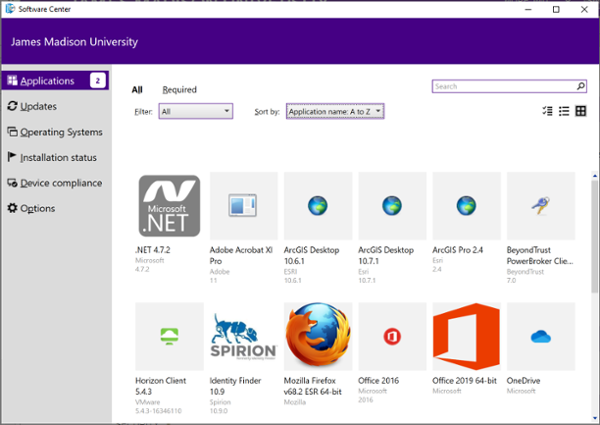The width and height of the screenshot is (600, 425).
Task: Go to the Updates section
Action: click(38, 106)
